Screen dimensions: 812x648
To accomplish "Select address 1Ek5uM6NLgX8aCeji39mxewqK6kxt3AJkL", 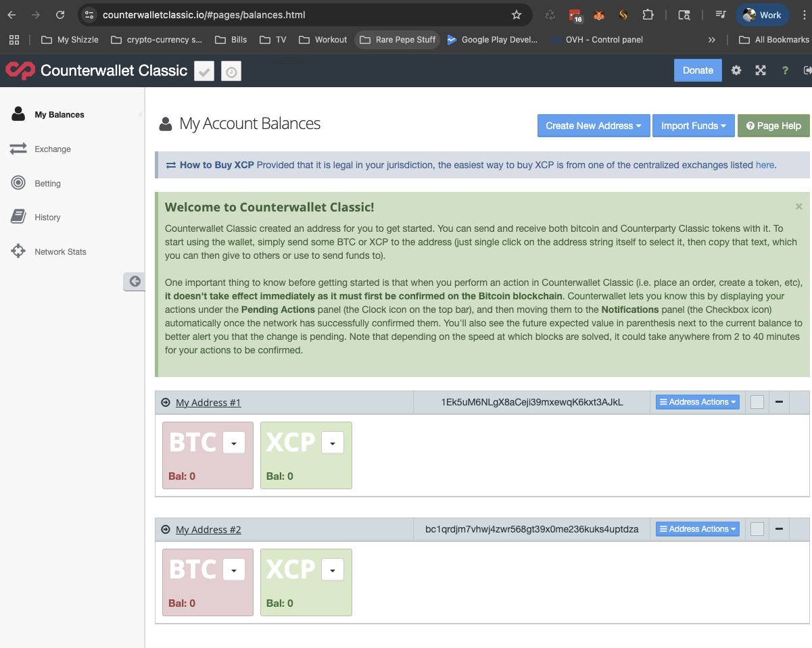I will coord(532,402).
